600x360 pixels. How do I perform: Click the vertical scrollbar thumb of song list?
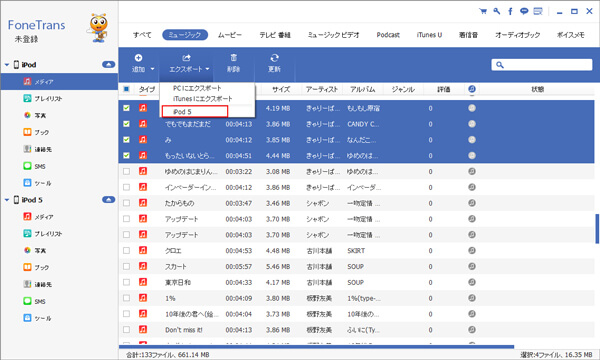click(597, 228)
